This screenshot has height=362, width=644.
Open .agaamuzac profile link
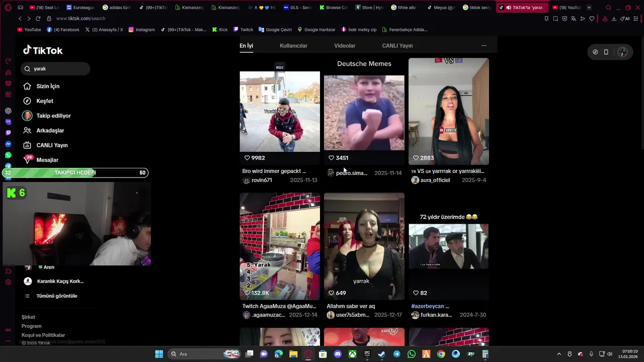(264, 315)
